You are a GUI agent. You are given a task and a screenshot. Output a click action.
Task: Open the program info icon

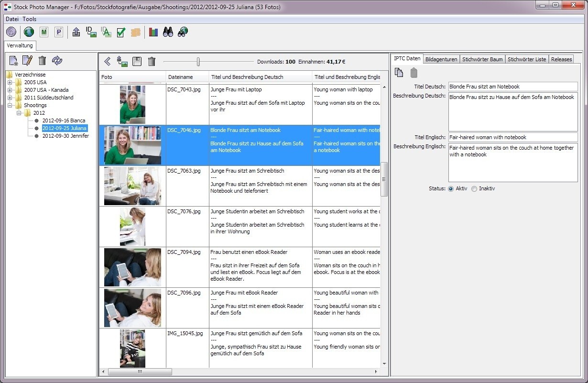(11, 32)
